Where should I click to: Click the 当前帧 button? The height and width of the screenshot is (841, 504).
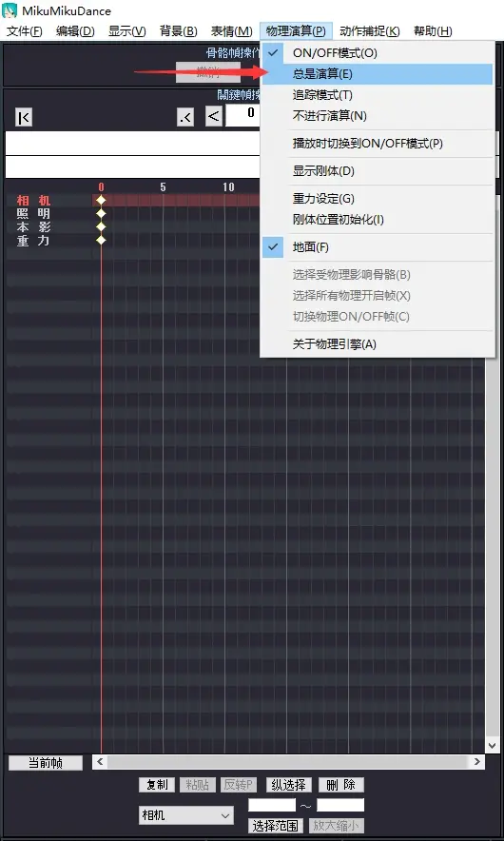click(x=46, y=763)
